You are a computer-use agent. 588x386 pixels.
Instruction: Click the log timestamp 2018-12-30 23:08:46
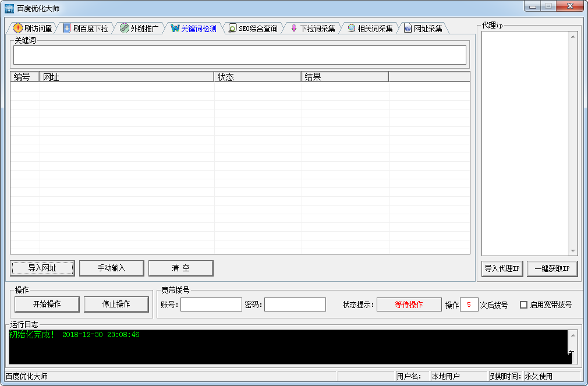101,335
